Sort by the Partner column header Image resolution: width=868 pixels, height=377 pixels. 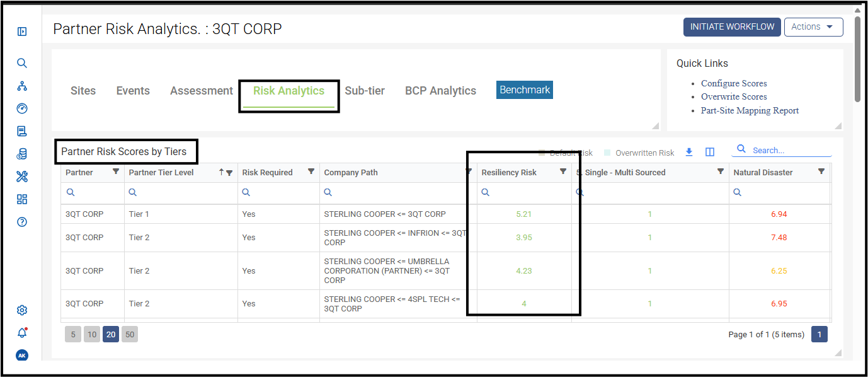point(79,172)
